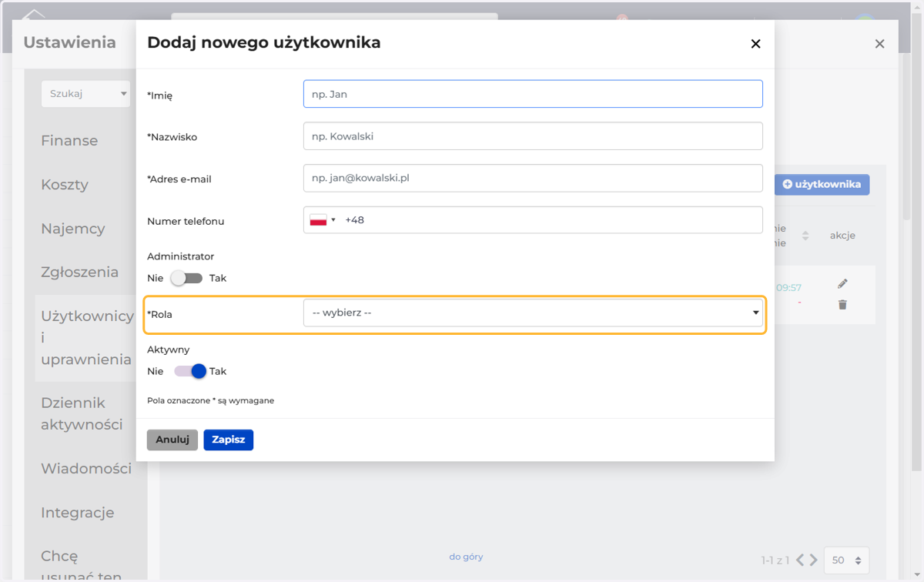Click the akcje column header
This screenshot has width=924, height=582.
point(842,236)
